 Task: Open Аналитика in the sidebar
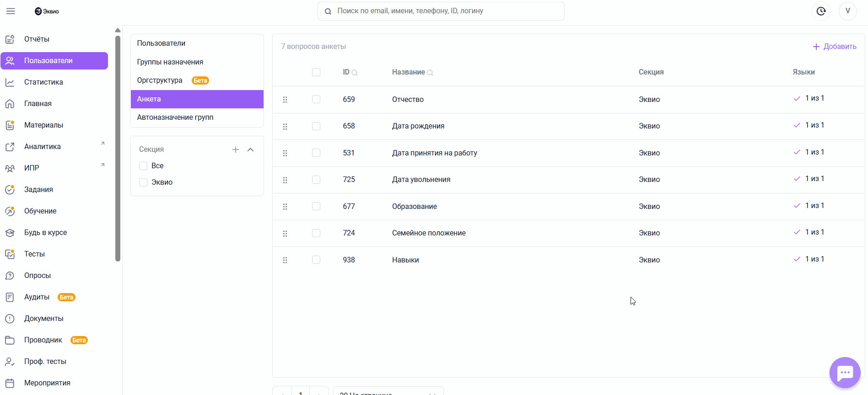tap(43, 147)
